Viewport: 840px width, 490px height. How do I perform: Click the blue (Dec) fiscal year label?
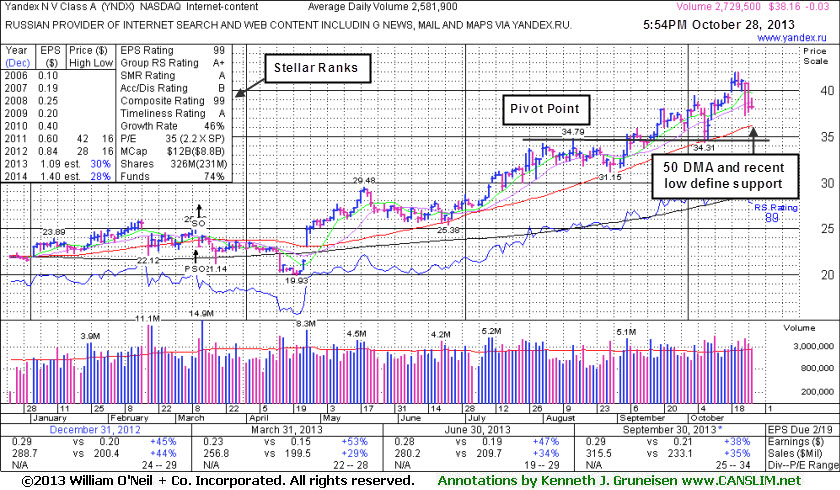(x=18, y=63)
